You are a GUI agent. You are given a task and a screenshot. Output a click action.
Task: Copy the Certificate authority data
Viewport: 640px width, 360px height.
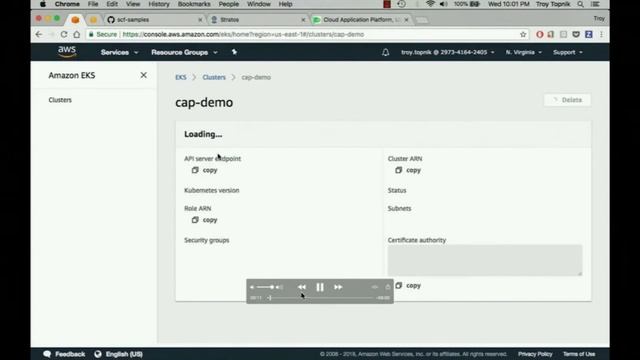click(408, 286)
